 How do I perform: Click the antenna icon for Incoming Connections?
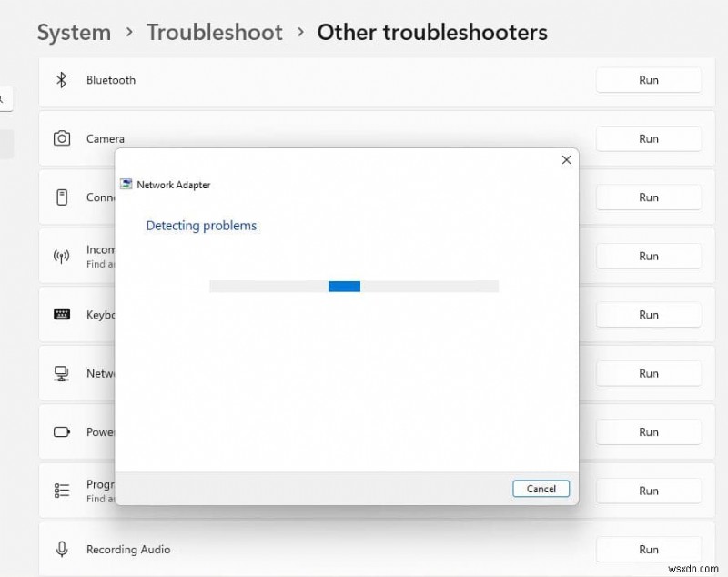(x=62, y=256)
